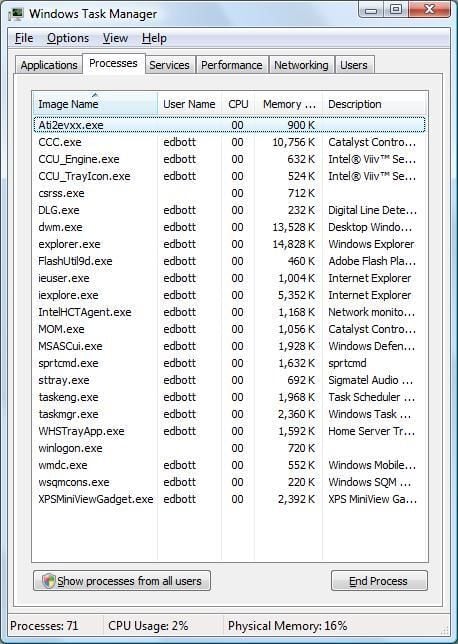
Task: Click the 14,828 K memory value
Action: [x=294, y=244]
